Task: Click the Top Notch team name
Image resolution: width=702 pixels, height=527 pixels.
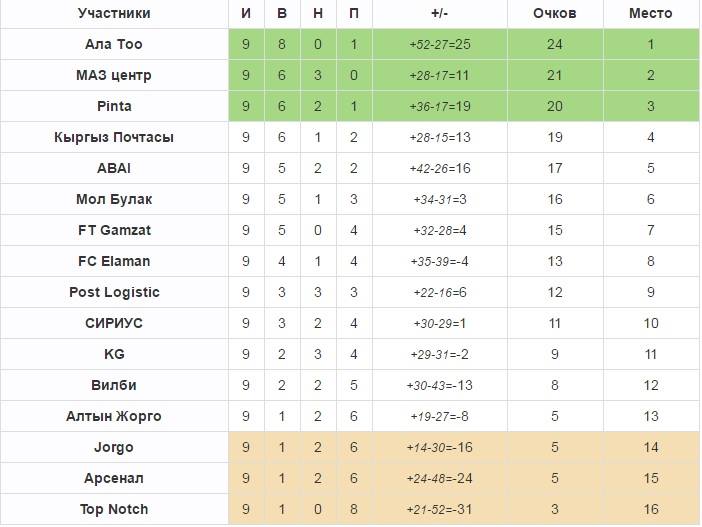Action: tap(114, 510)
